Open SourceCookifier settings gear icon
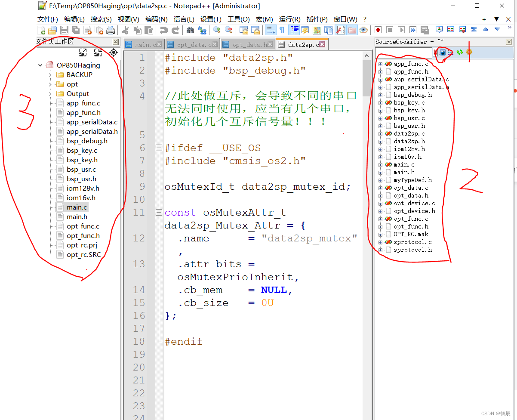This screenshot has height=420, width=517. tap(469, 52)
